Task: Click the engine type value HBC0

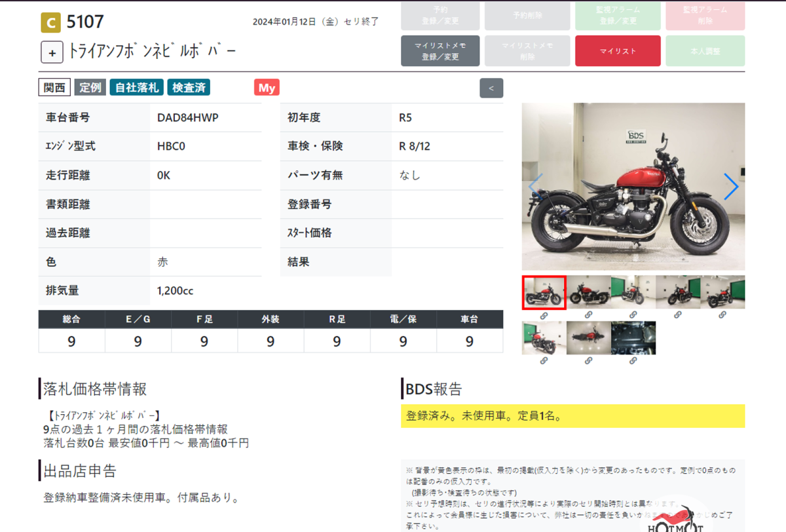Action: click(172, 147)
